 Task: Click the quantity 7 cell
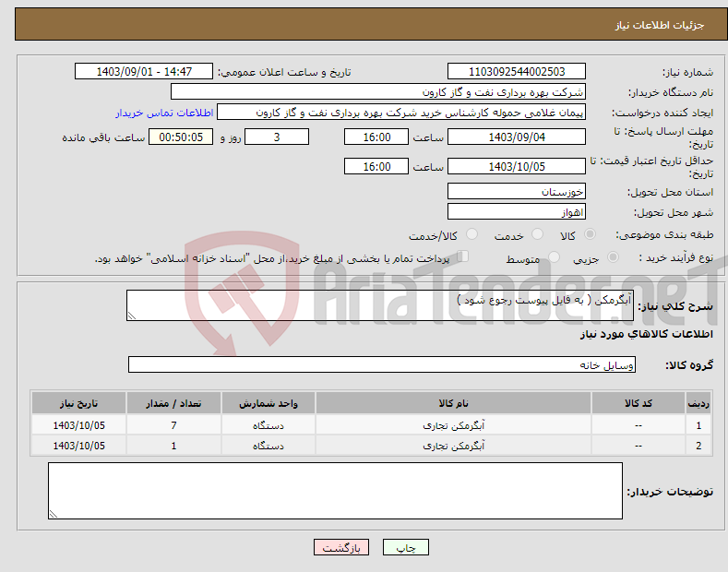tap(173, 425)
